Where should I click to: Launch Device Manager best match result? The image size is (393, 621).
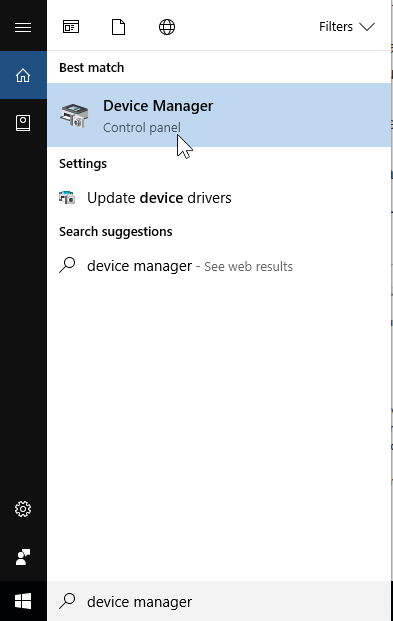click(x=219, y=115)
